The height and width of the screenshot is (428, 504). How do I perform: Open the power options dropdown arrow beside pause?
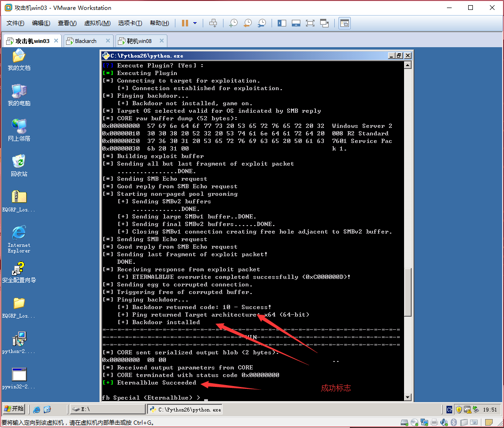[195, 23]
